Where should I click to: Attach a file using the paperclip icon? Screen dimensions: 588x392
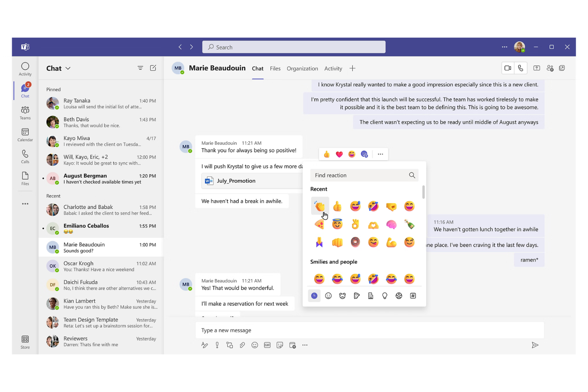pyautogui.click(x=242, y=345)
